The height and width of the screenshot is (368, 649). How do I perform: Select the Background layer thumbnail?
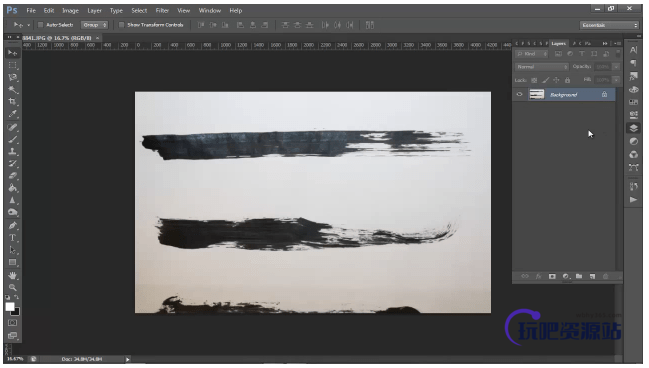[x=537, y=94]
